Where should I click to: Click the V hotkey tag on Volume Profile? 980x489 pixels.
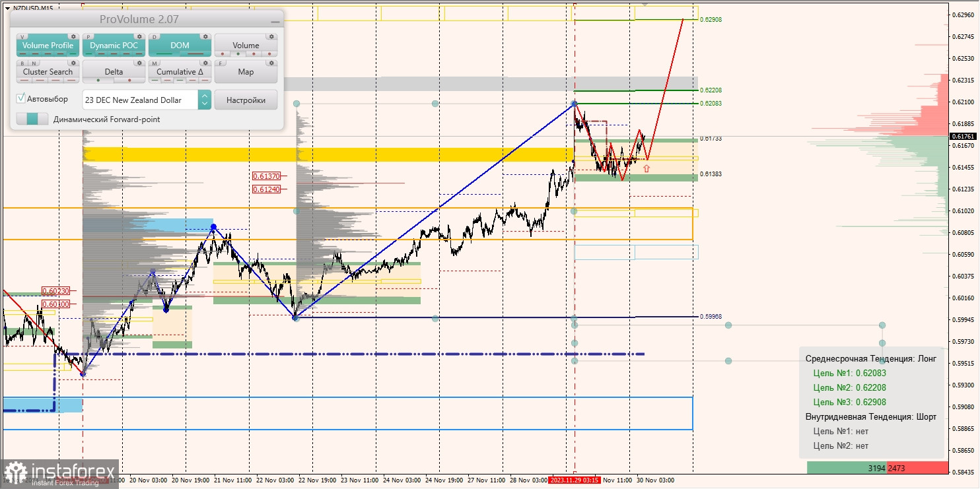[22, 37]
